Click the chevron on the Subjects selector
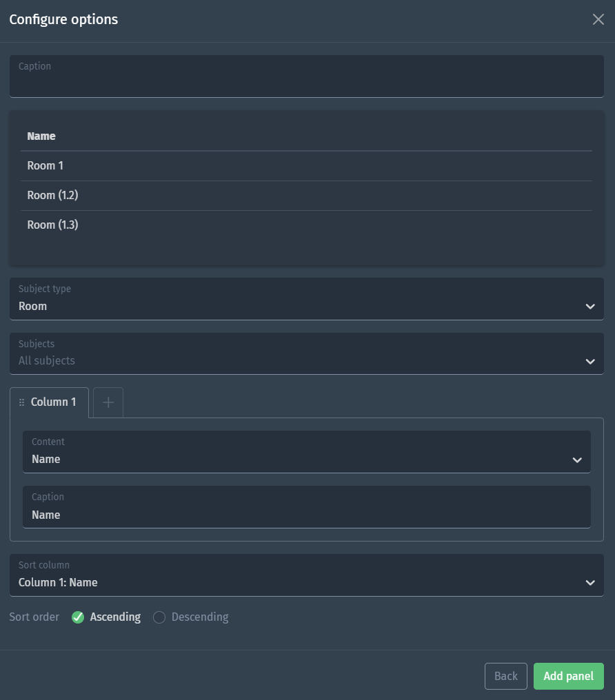 pyautogui.click(x=590, y=361)
